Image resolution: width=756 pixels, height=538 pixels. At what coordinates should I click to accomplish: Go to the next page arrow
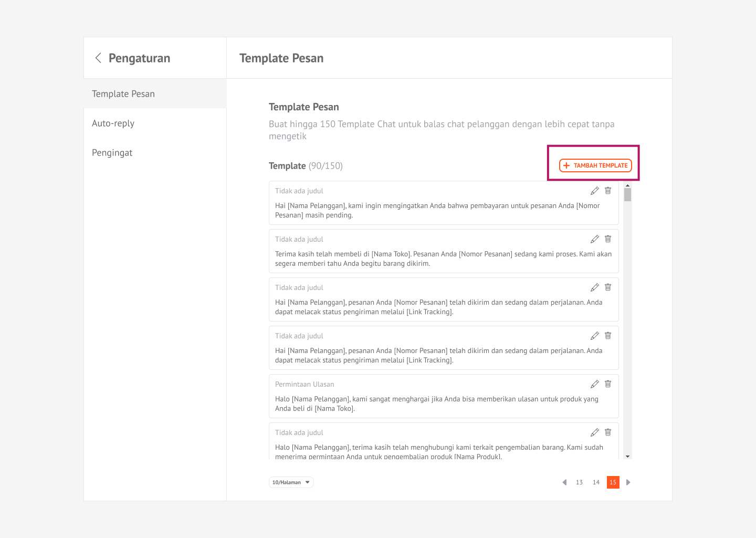tap(628, 482)
